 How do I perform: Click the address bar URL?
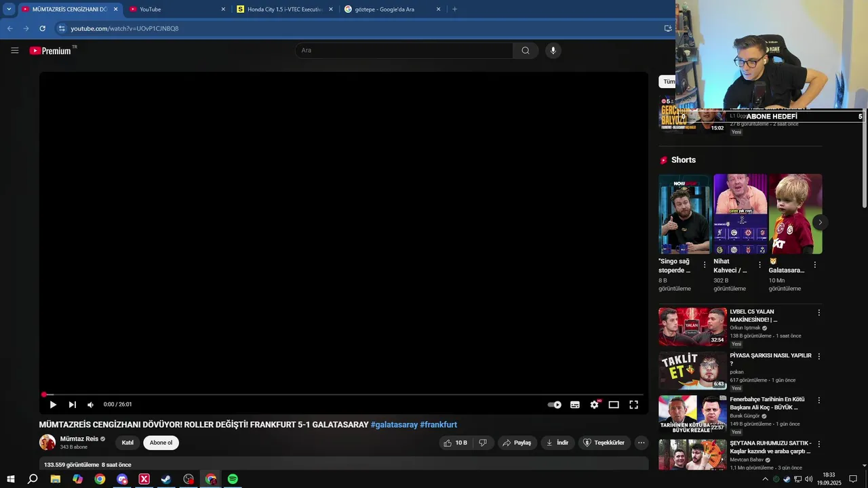(x=125, y=28)
